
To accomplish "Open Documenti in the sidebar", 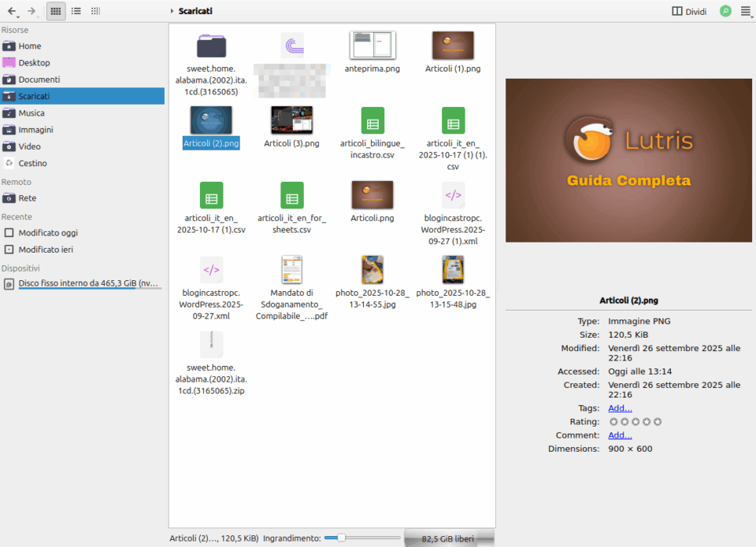I will tap(82, 79).
